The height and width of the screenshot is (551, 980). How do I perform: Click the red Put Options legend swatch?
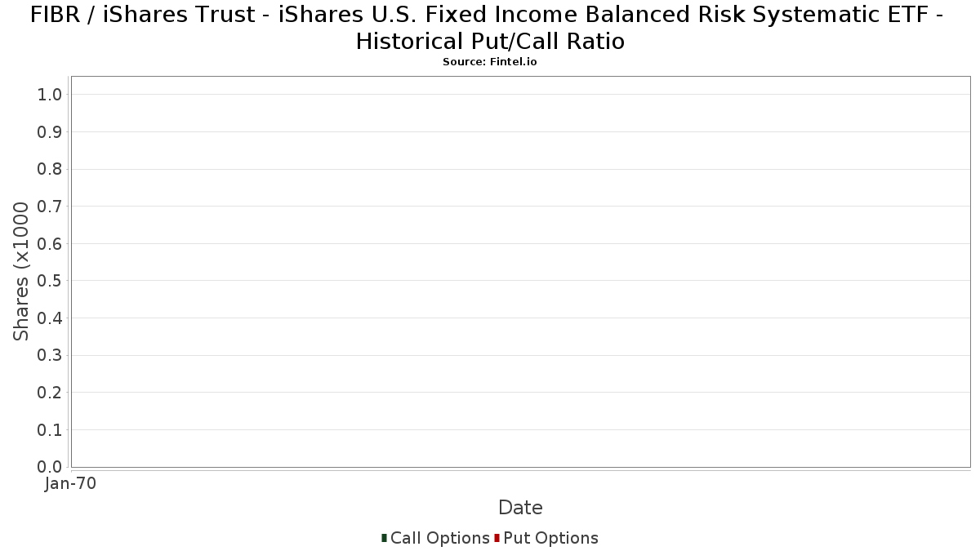tap(497, 538)
